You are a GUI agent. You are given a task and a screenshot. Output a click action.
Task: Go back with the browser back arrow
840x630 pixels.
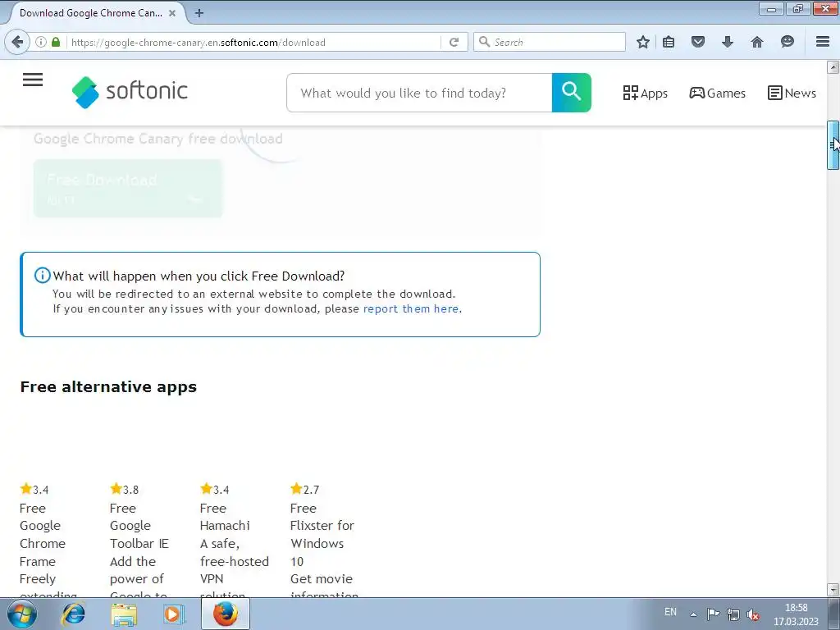click(17, 42)
